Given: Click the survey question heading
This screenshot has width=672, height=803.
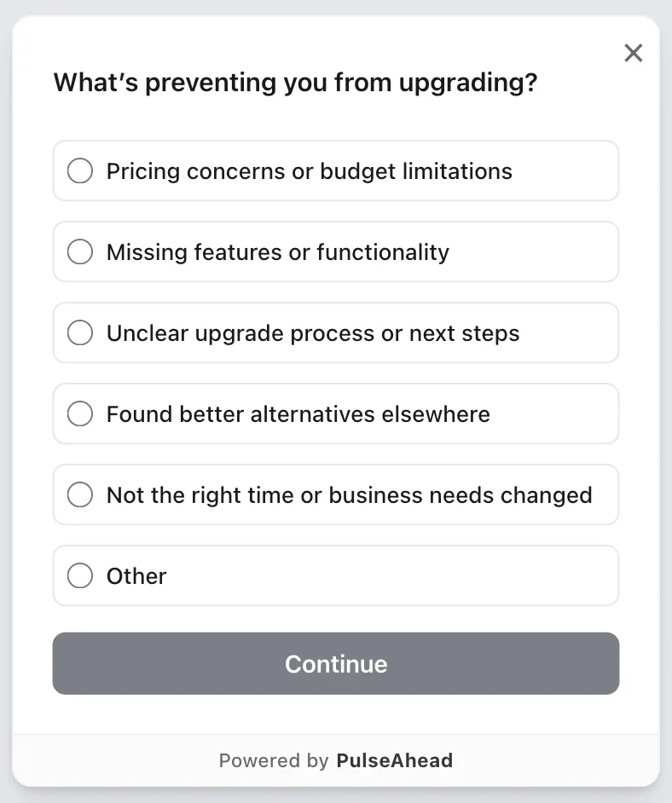Looking at the screenshot, I should (295, 82).
